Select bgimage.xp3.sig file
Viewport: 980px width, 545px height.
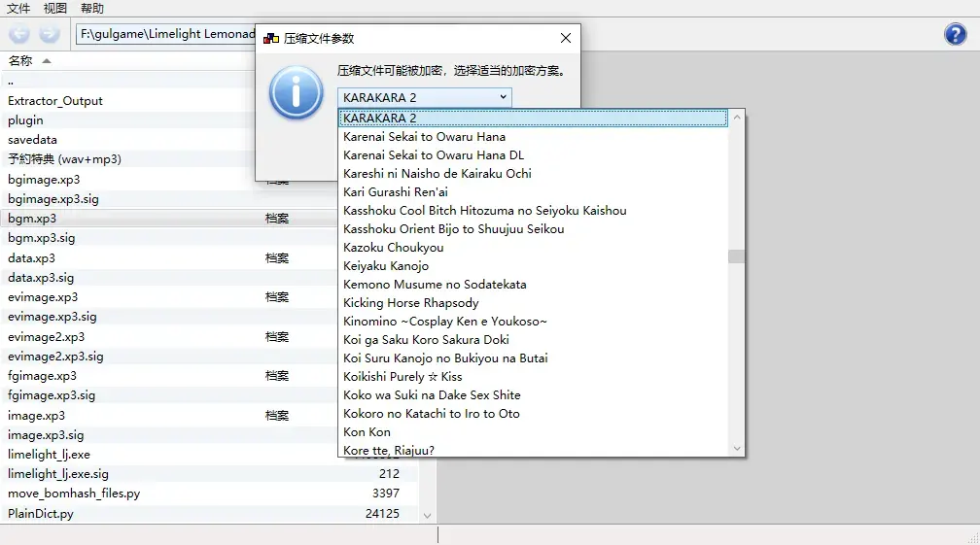click(x=53, y=198)
